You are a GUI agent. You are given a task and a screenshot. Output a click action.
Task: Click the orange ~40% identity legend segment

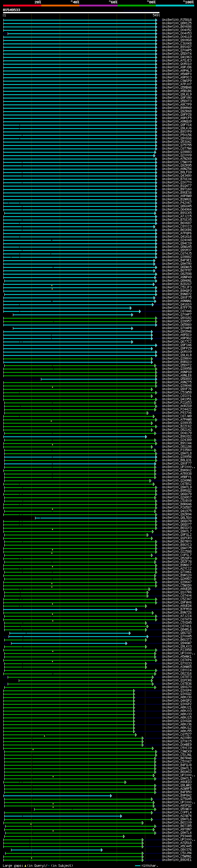60,6
